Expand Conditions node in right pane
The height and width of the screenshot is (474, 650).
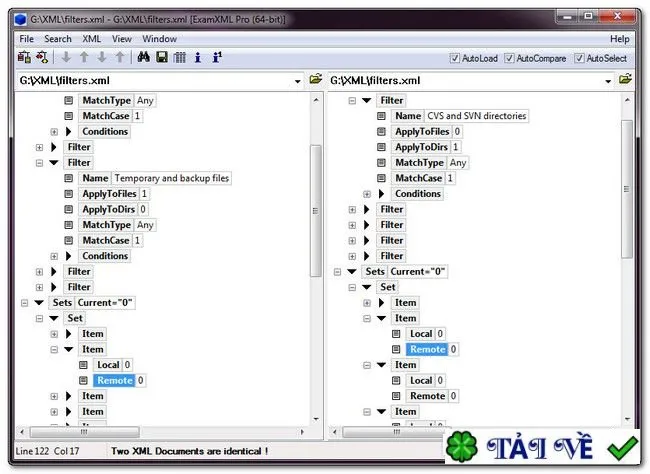367,194
